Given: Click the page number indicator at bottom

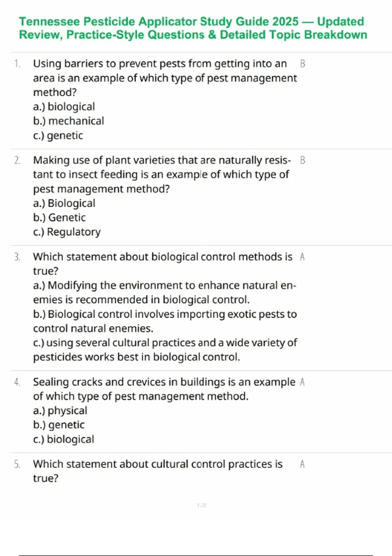Looking at the screenshot, I should [202, 505].
